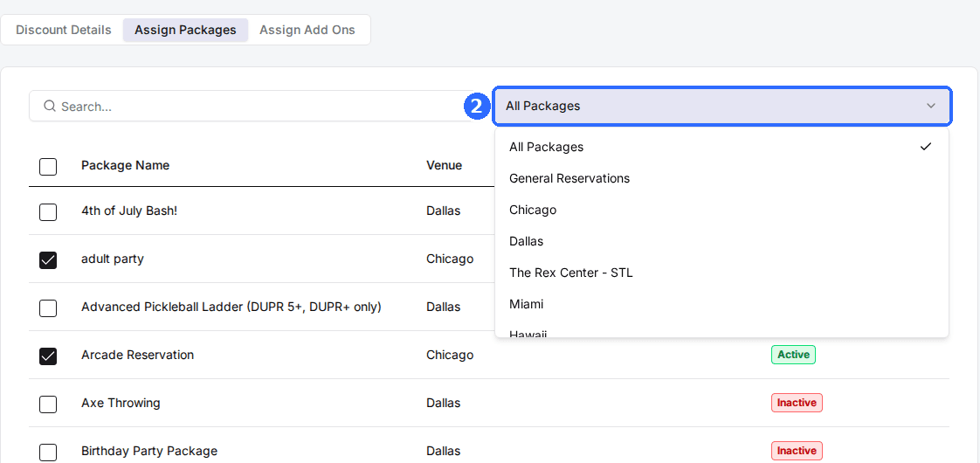Screen dimensions: 980x463
Task: Click Dallas venue in 4th of July row
Action: (444, 211)
